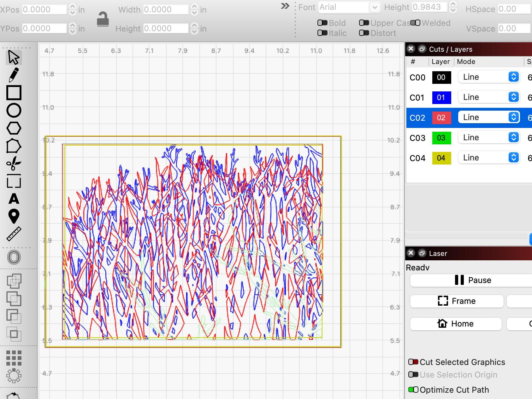This screenshot has width=532, height=399.
Task: Select the Text tool
Action: 14,199
